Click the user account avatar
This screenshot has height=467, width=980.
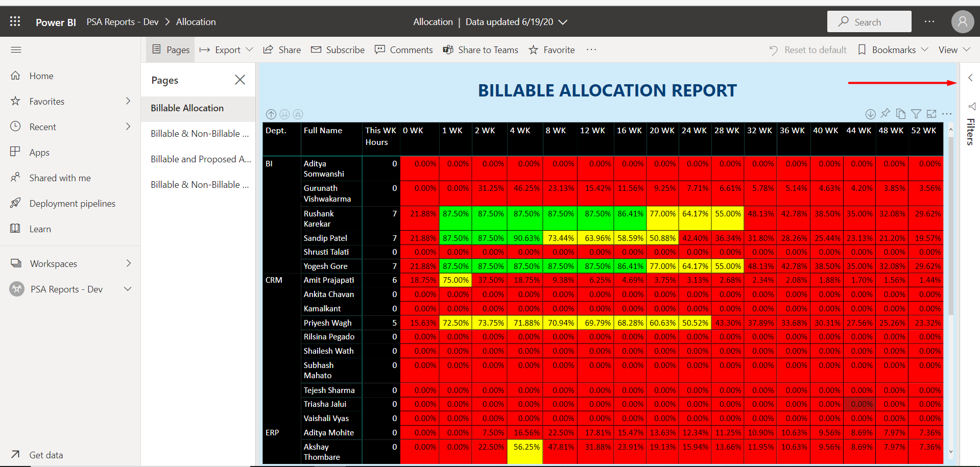pyautogui.click(x=962, y=22)
